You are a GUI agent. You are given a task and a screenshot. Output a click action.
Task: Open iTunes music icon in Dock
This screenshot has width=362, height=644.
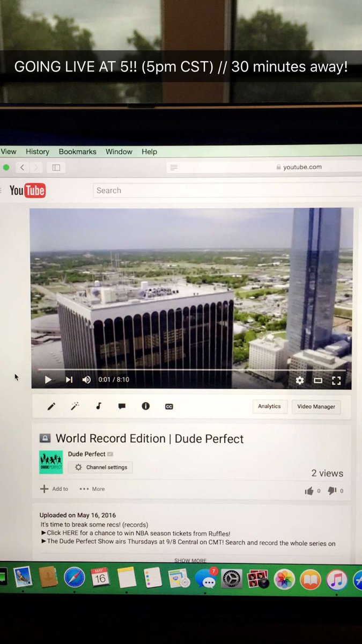coord(337,580)
